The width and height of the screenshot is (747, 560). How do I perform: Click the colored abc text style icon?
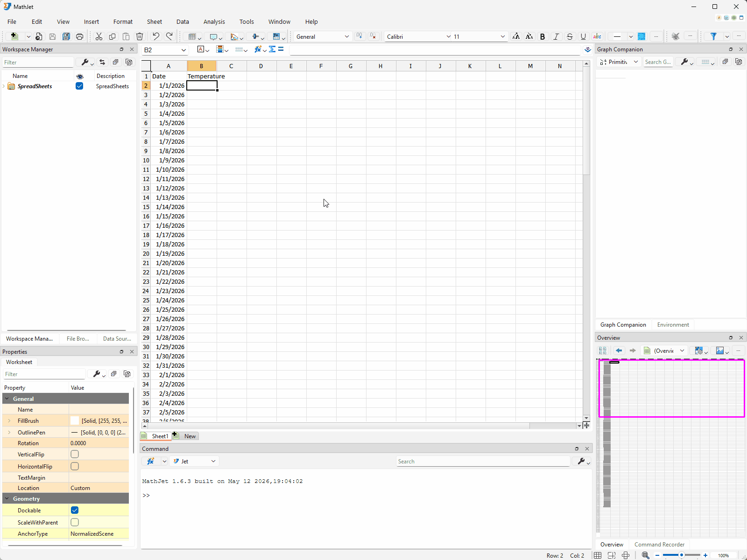tap(597, 36)
